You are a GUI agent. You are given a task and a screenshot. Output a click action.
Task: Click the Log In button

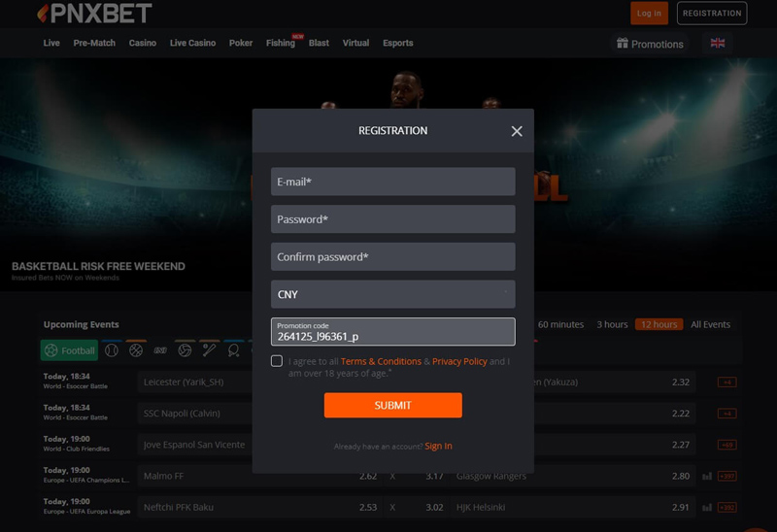click(649, 14)
